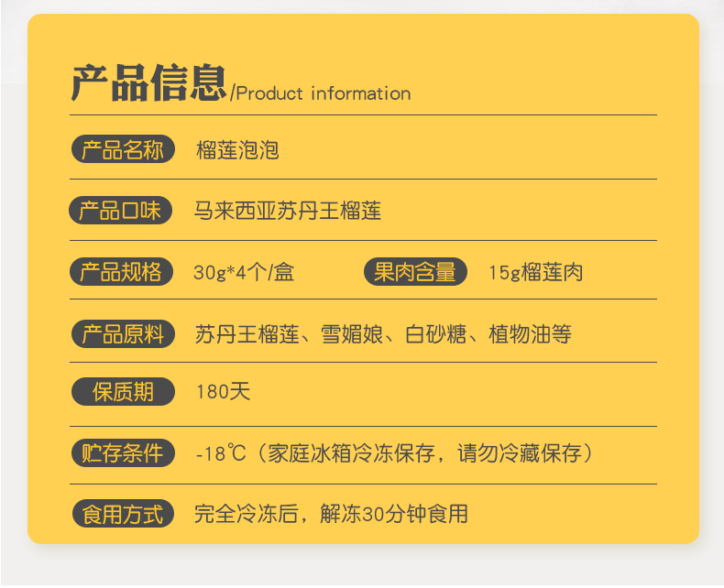Image resolution: width=724 pixels, height=588 pixels.
Task: Click the 雪媚娘 ingredient text
Action: (x=352, y=334)
